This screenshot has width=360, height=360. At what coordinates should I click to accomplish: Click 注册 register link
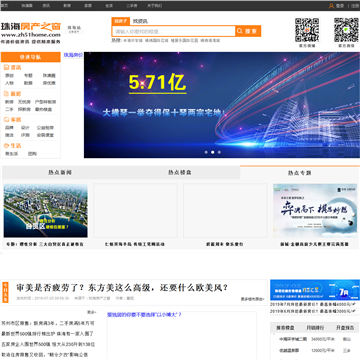[355, 6]
